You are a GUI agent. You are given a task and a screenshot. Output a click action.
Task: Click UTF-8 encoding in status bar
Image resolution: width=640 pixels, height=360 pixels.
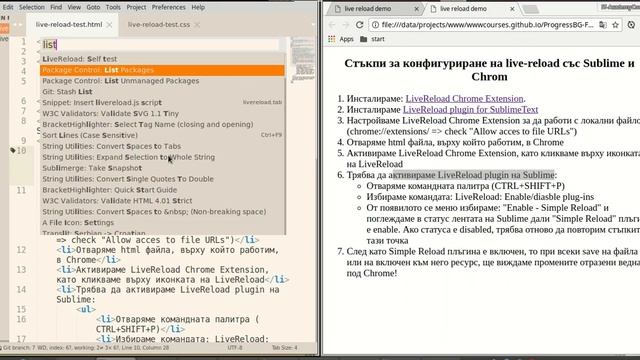(x=235, y=348)
